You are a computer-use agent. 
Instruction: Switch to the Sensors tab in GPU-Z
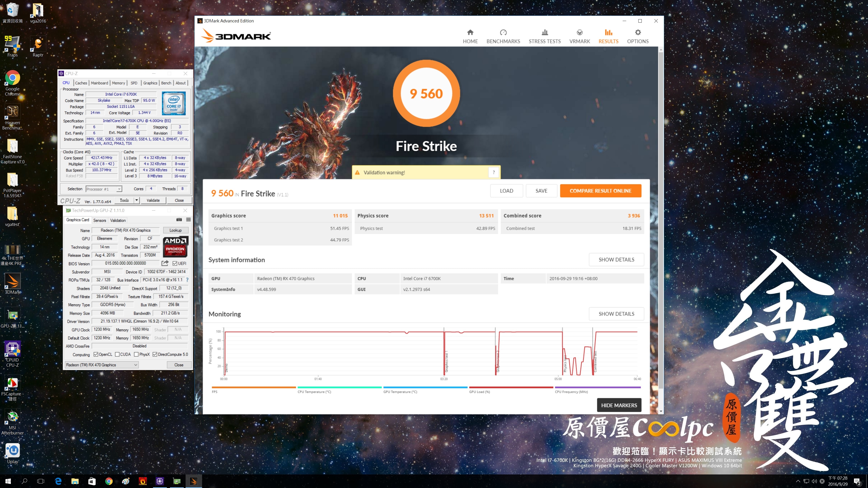pyautogui.click(x=99, y=220)
